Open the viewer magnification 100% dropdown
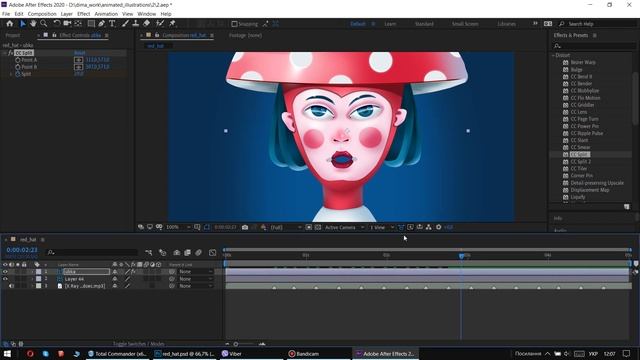Image resolution: width=640 pixels, height=360 pixels. (x=178, y=227)
